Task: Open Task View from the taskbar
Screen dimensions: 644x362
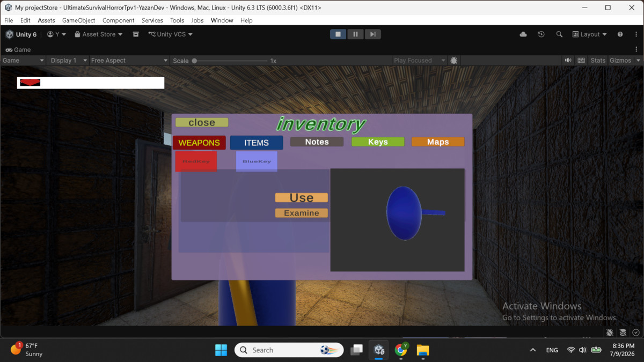Action: point(356,350)
